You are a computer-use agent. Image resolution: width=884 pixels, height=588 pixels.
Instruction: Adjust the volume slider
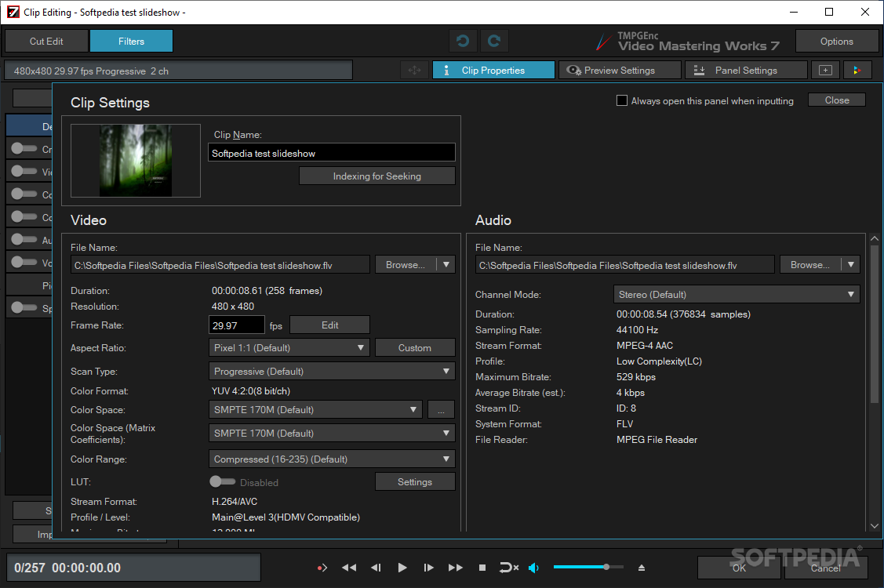pos(588,567)
